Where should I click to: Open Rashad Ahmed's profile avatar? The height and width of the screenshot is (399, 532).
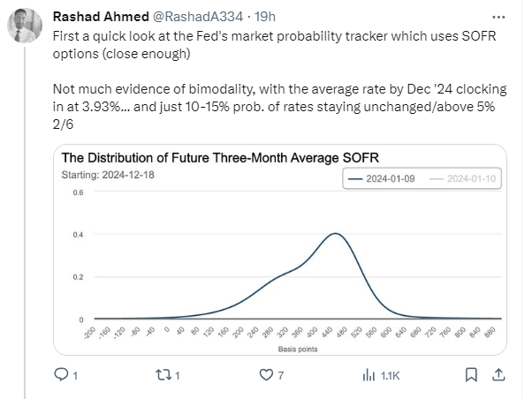coord(27,26)
